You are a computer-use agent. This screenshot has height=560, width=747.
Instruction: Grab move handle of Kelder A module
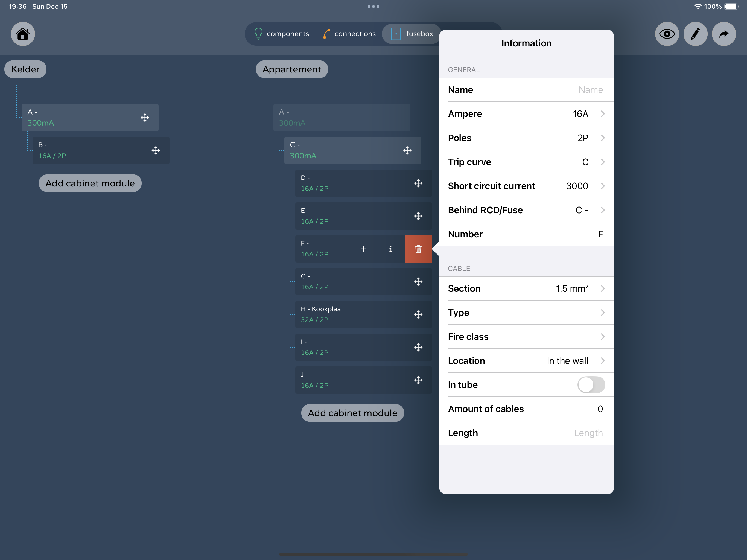[x=145, y=118]
